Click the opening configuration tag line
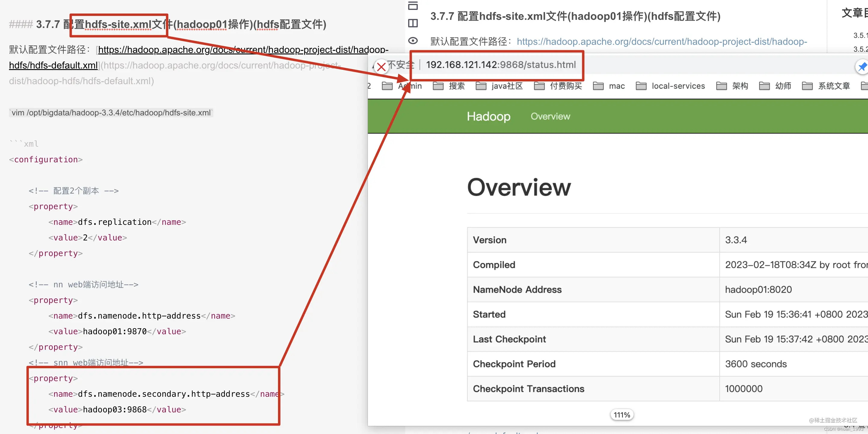This screenshot has width=868, height=434. (46, 160)
